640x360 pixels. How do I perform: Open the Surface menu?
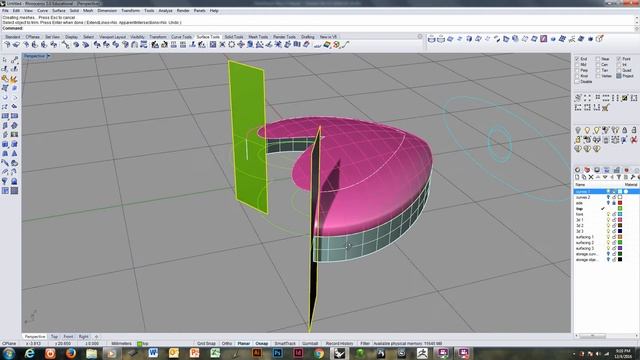(59, 11)
